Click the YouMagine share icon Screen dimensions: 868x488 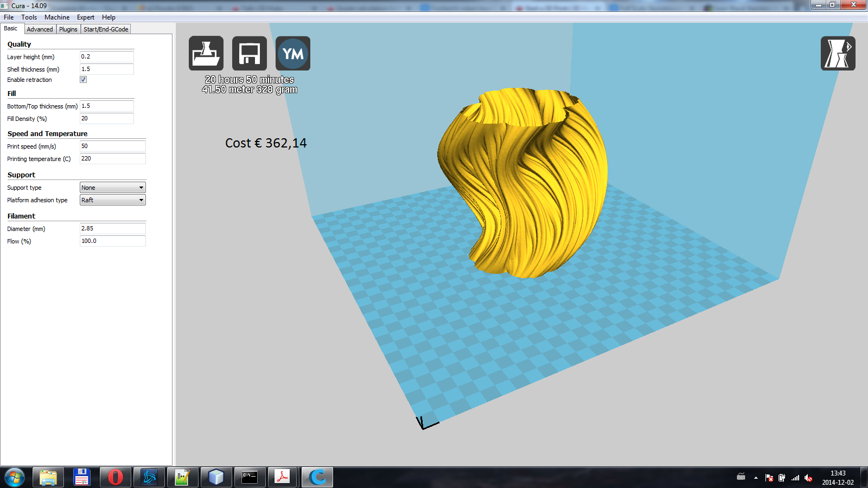coord(293,53)
